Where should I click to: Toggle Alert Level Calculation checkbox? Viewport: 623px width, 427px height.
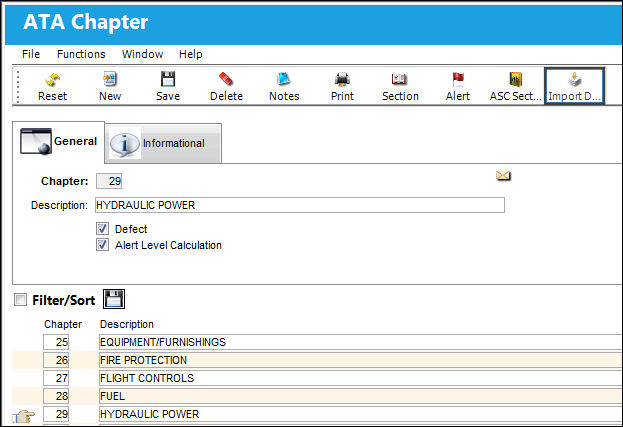coord(102,245)
